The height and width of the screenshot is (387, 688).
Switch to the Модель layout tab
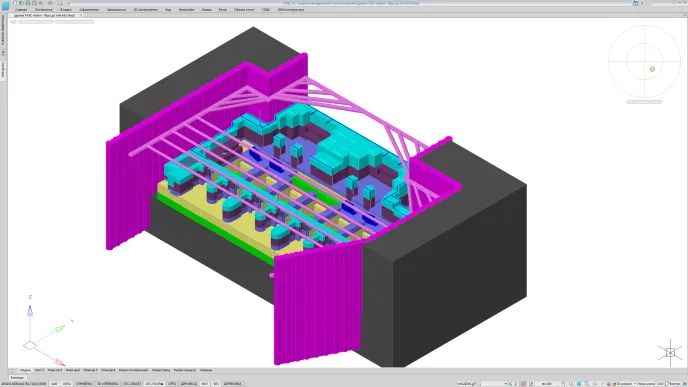click(25, 370)
